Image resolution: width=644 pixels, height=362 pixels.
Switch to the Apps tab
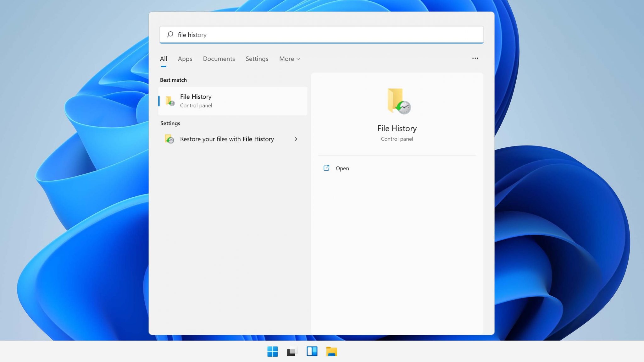pos(185,58)
